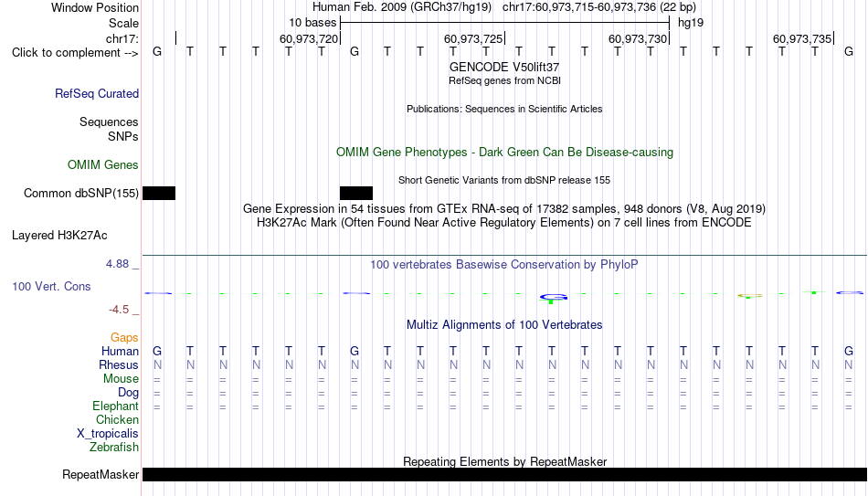Click '100 vertebrates Basewise Conservation by PhyloP' title

tap(504, 265)
